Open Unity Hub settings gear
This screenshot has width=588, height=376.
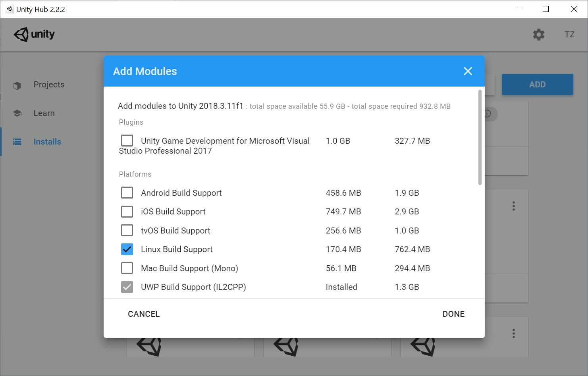538,35
